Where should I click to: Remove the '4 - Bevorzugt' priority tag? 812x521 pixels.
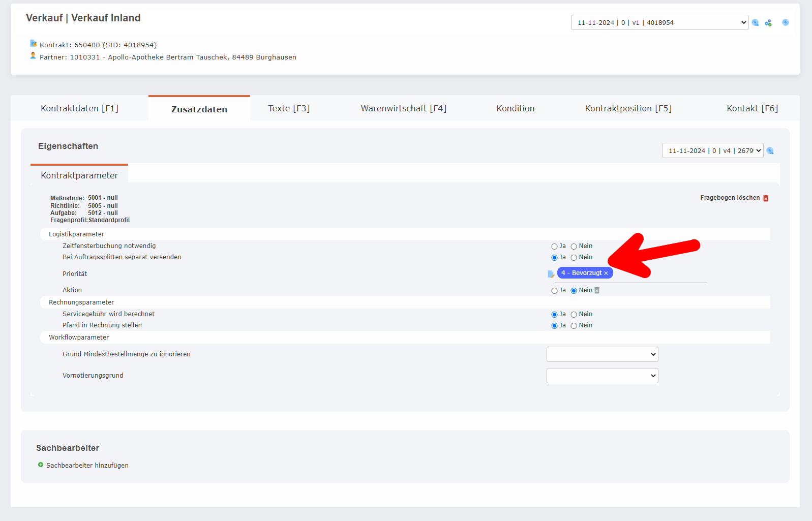(606, 273)
